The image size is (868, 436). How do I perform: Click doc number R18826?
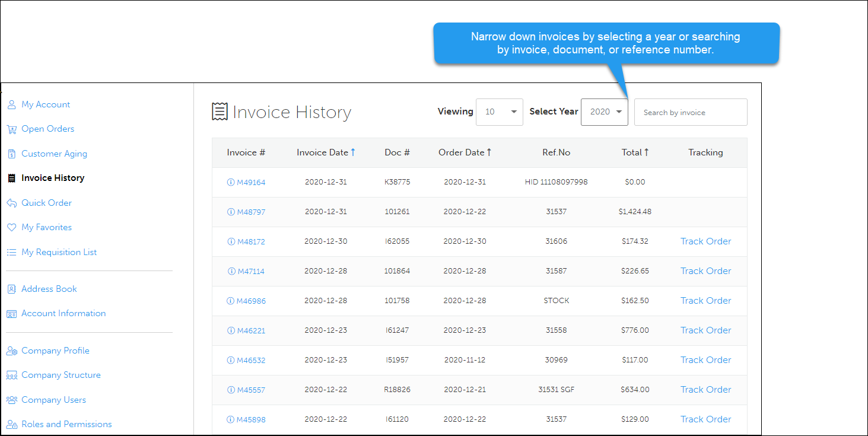397,390
